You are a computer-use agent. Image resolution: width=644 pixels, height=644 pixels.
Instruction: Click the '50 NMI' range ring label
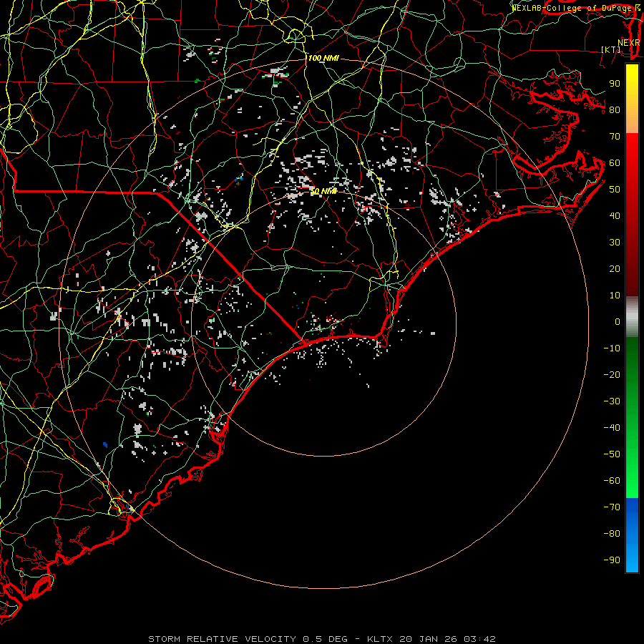[x=323, y=191]
